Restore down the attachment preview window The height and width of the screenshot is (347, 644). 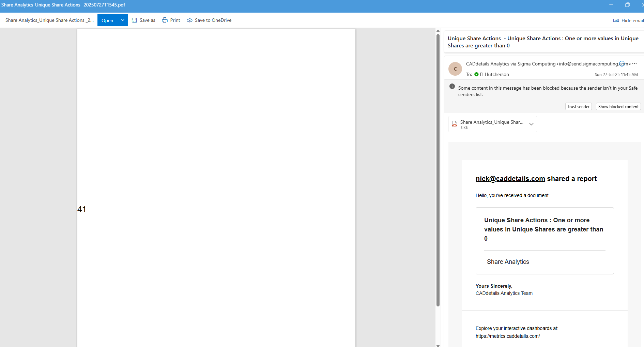click(x=627, y=5)
